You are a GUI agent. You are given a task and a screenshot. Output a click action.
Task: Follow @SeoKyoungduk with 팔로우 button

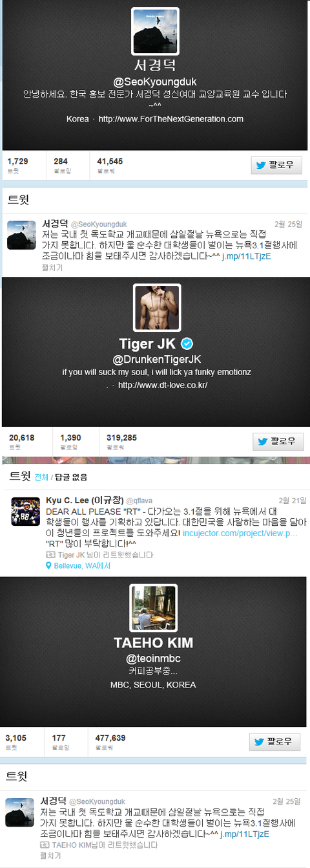point(276,165)
